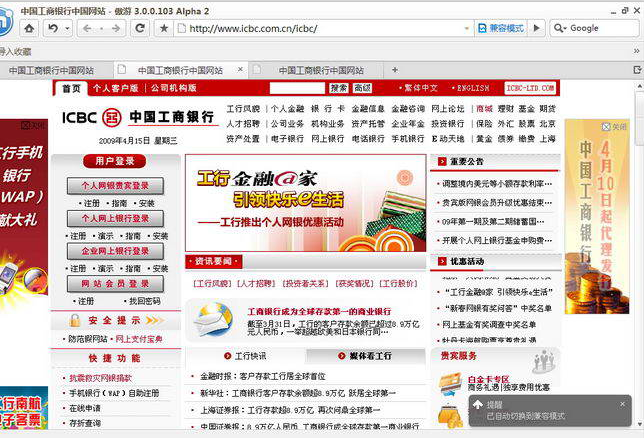Switch to 繁体中文 version
Image resolution: width=644 pixels, height=438 pixels.
(x=421, y=88)
